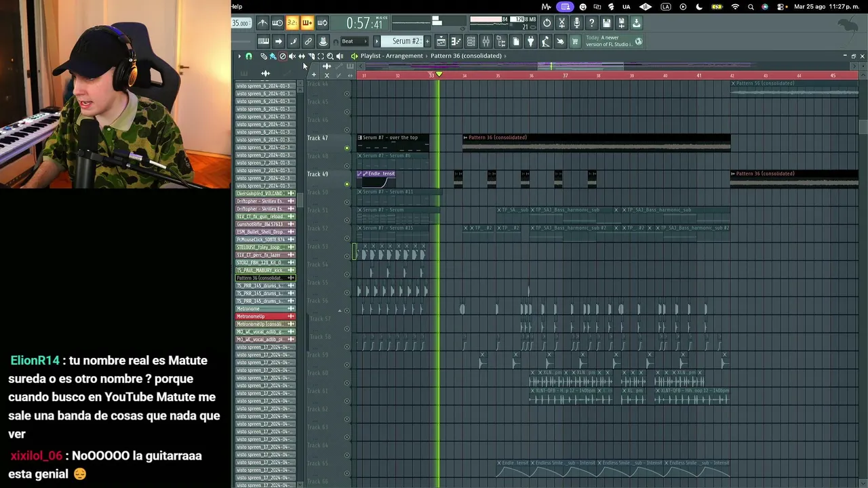This screenshot has height=488, width=868.
Task: Toggle typing keyboard to piano icon
Action: coord(263,41)
